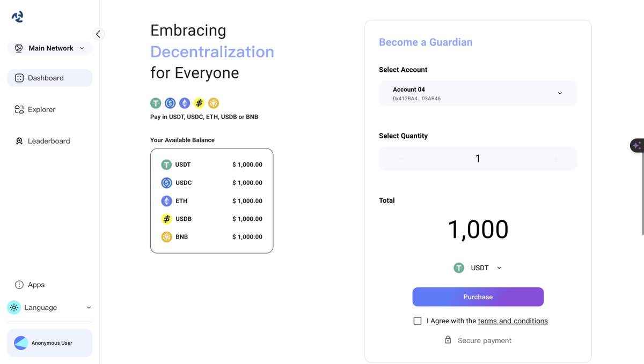Go to the Dashboard page
Image resolution: width=644 pixels, height=364 pixels.
(49, 78)
